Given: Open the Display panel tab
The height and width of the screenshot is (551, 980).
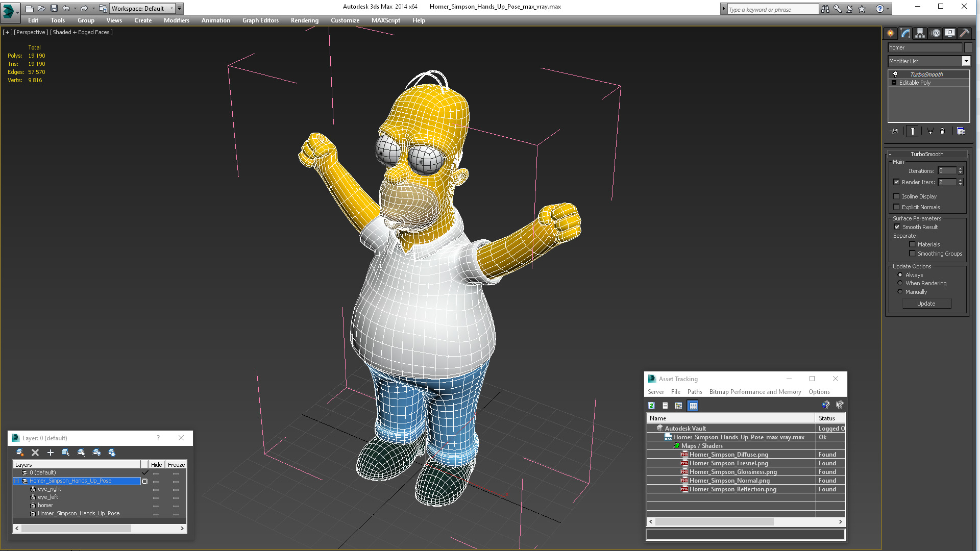Looking at the screenshot, I should pos(949,33).
